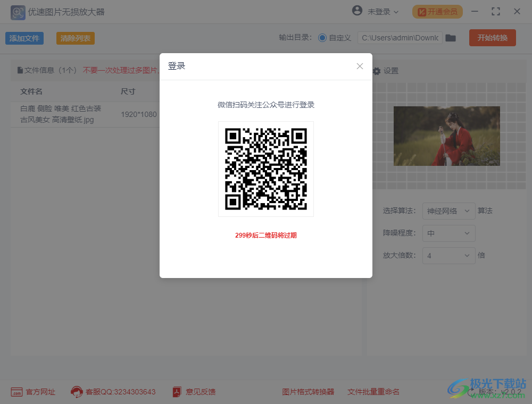The image size is (532, 404).
Task: Open the 意见反馈 feedback icon
Action: point(176,392)
